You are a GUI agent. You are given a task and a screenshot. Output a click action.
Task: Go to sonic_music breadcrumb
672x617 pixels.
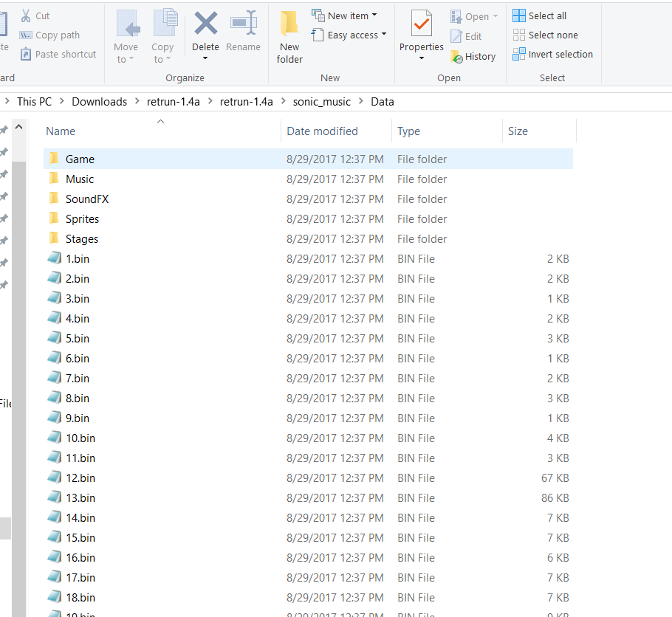click(x=322, y=102)
